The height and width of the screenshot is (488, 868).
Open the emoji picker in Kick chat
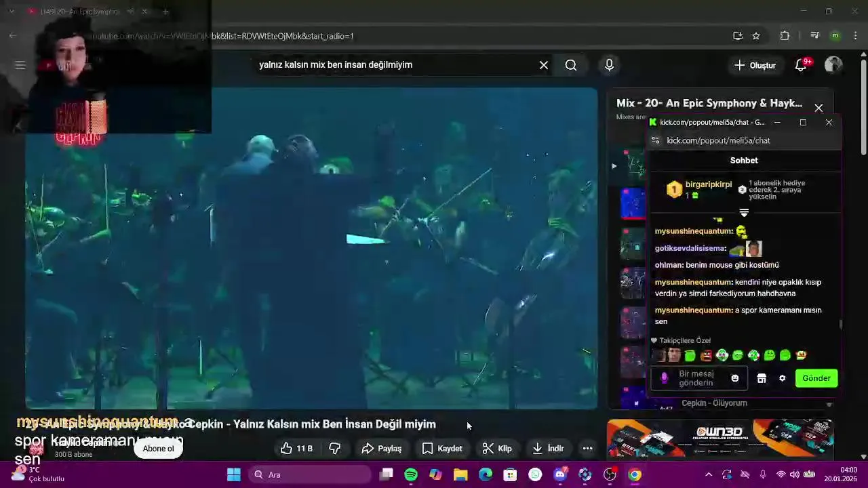735,378
